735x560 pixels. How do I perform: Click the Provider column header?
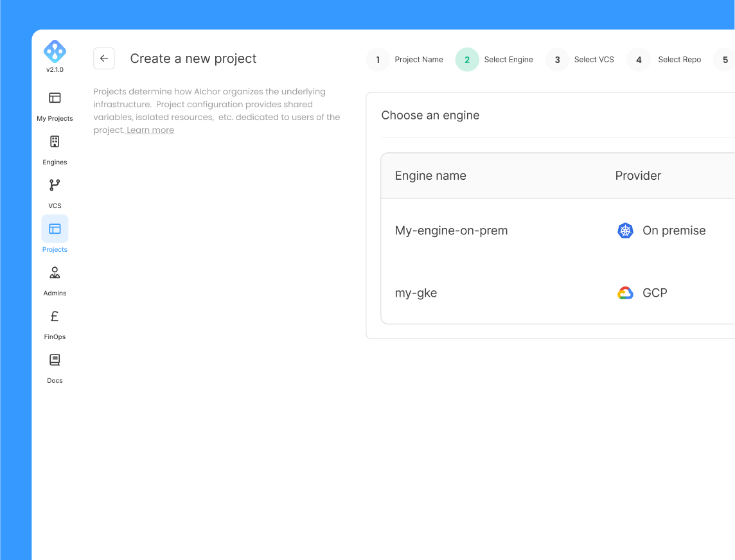(x=638, y=176)
